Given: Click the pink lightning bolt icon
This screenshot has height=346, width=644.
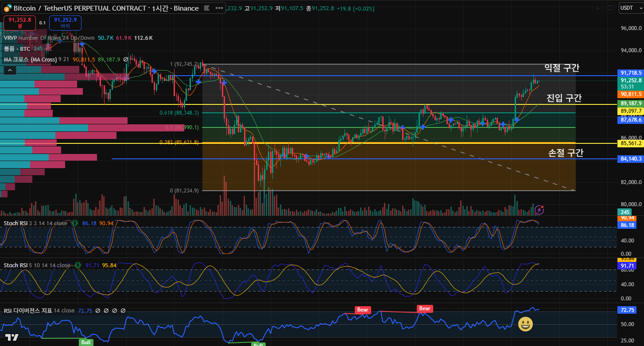Looking at the screenshot, I should [539, 209].
